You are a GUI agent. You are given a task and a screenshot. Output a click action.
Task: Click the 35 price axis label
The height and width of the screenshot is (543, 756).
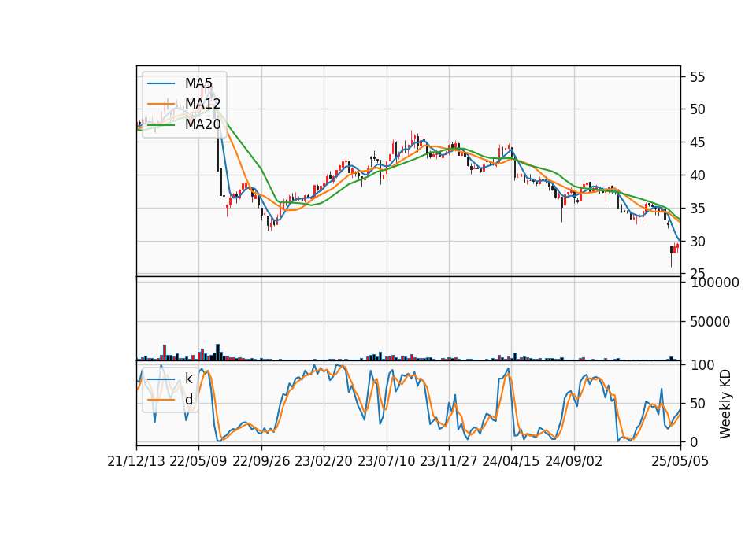698,209
